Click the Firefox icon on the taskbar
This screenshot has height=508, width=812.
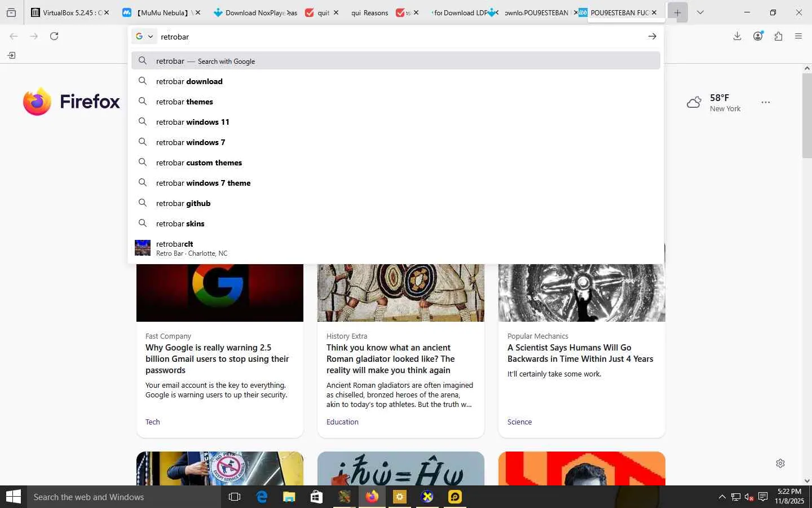[x=372, y=497]
